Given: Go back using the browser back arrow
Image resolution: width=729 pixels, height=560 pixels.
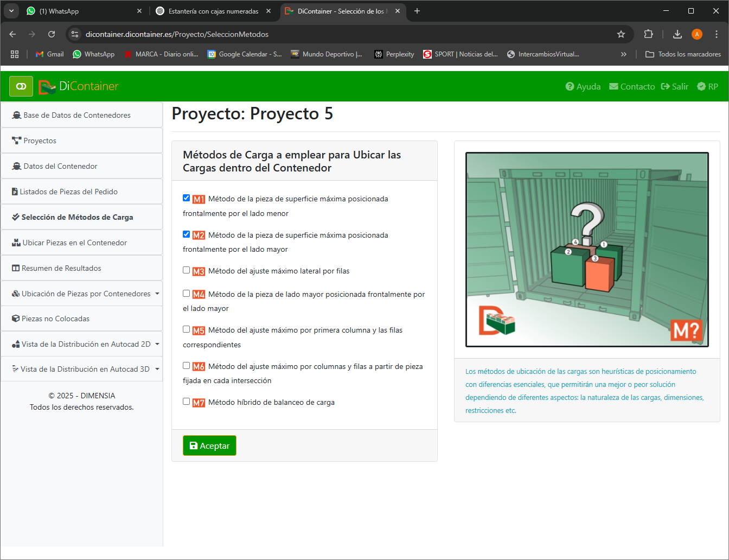Looking at the screenshot, I should coord(12,34).
